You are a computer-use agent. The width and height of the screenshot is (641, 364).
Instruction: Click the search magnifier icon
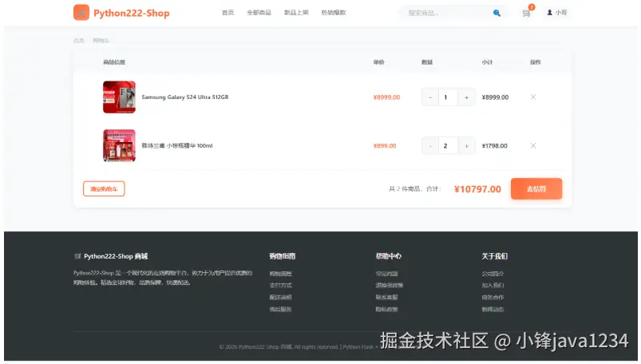pos(497,13)
